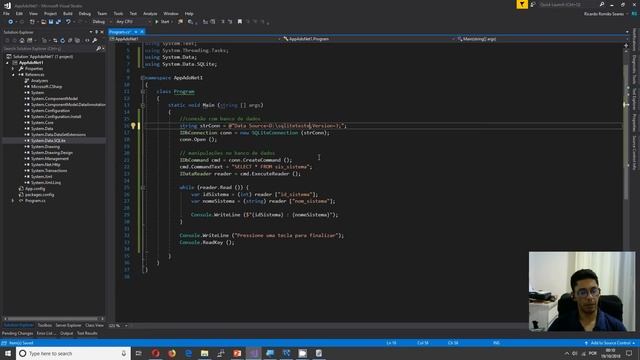This screenshot has height=360, width=640.
Task: Click the bookmark icon in the toolbar
Action: (240, 22)
